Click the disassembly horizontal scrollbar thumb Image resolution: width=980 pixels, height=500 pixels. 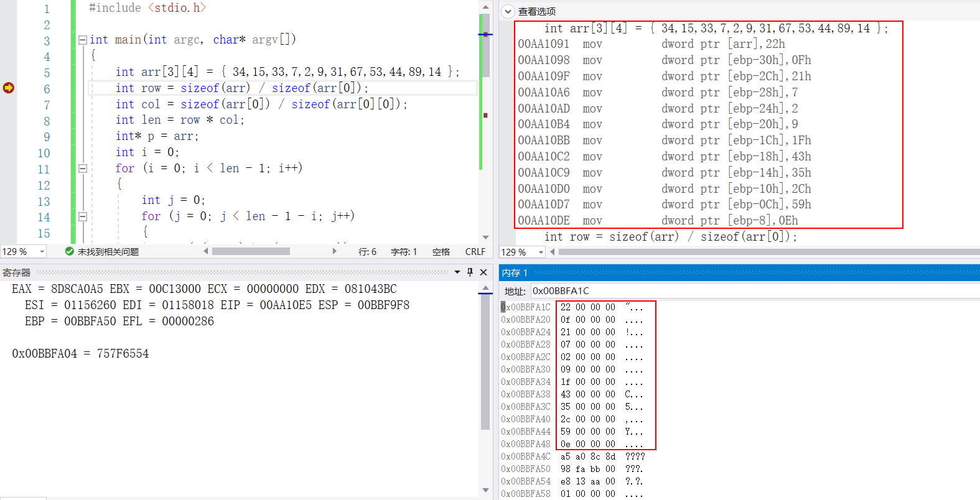[x=769, y=252]
